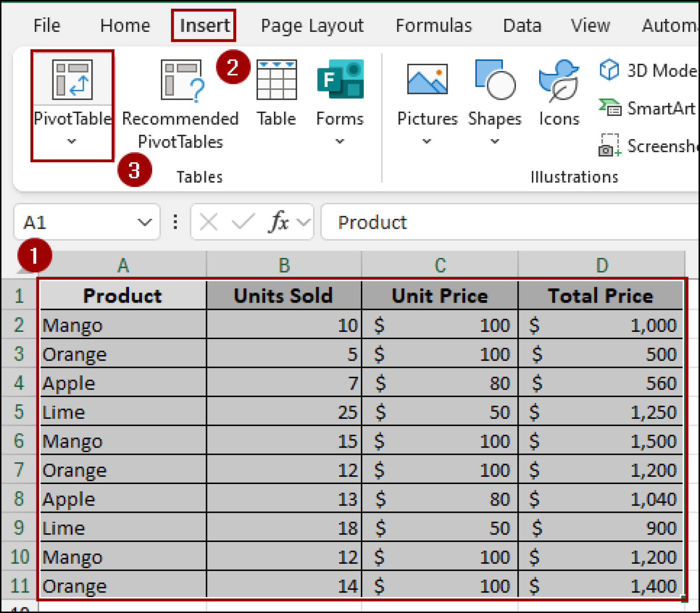700x613 pixels.
Task: Switch to the Data tab
Action: 522,26
